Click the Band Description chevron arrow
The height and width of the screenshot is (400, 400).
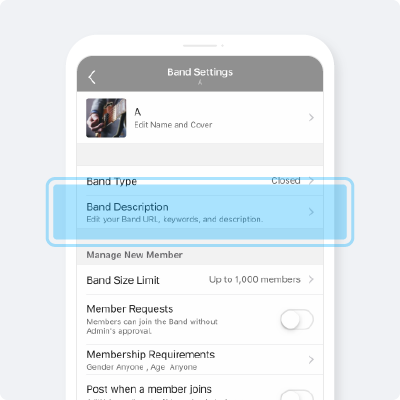tap(311, 212)
